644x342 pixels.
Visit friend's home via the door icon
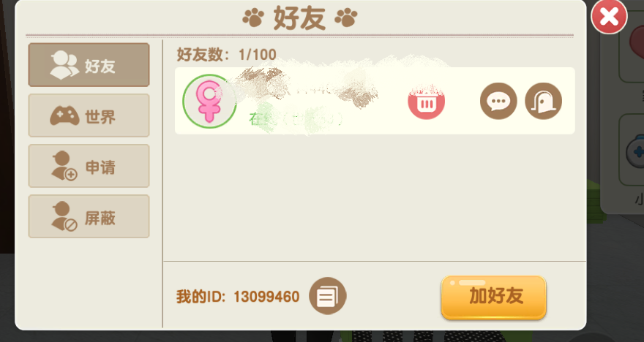(x=543, y=101)
